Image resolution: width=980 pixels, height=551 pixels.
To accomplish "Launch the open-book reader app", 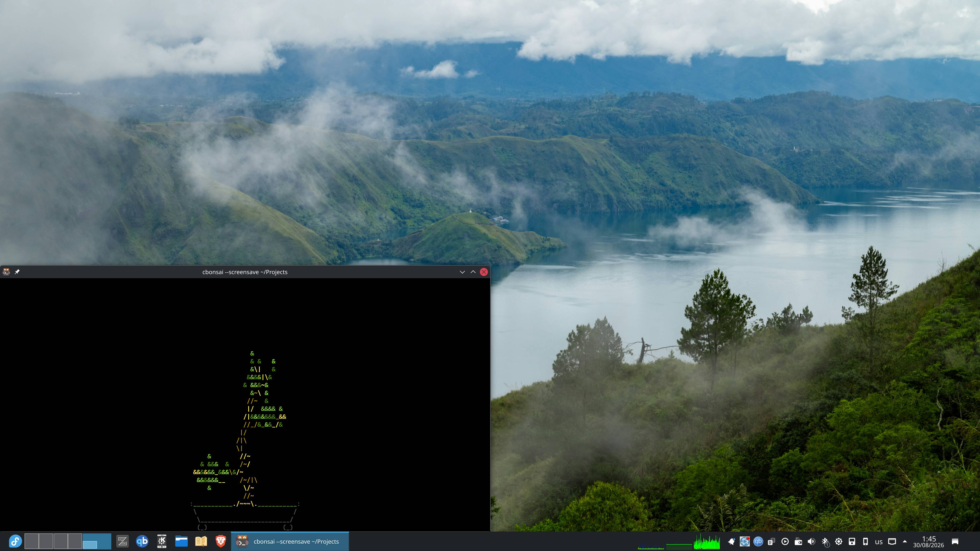I will coord(201,541).
